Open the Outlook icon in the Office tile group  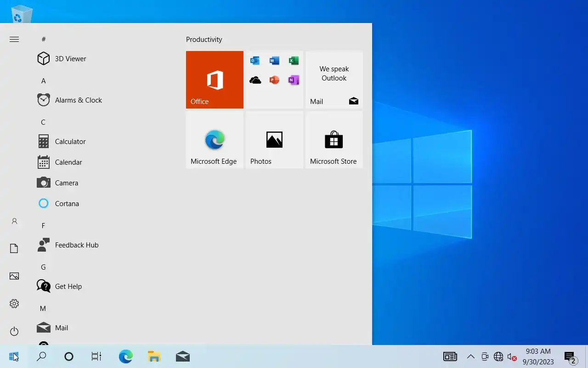click(255, 61)
